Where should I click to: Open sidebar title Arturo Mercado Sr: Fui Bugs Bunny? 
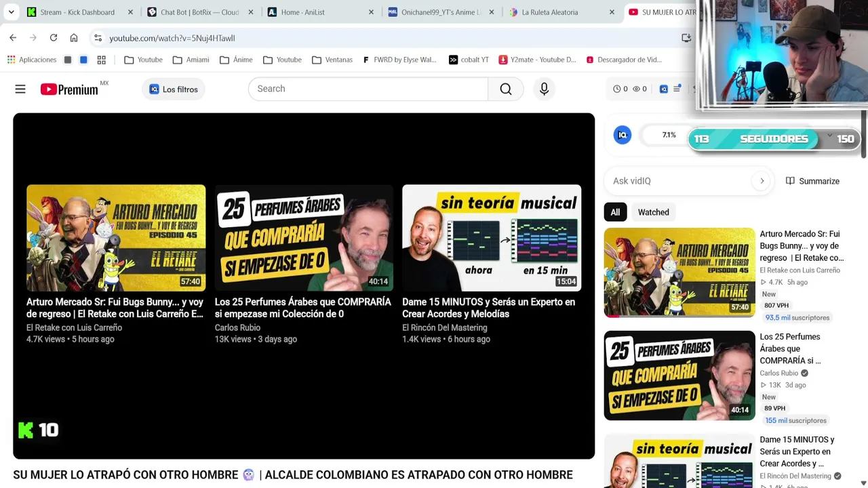tap(802, 246)
